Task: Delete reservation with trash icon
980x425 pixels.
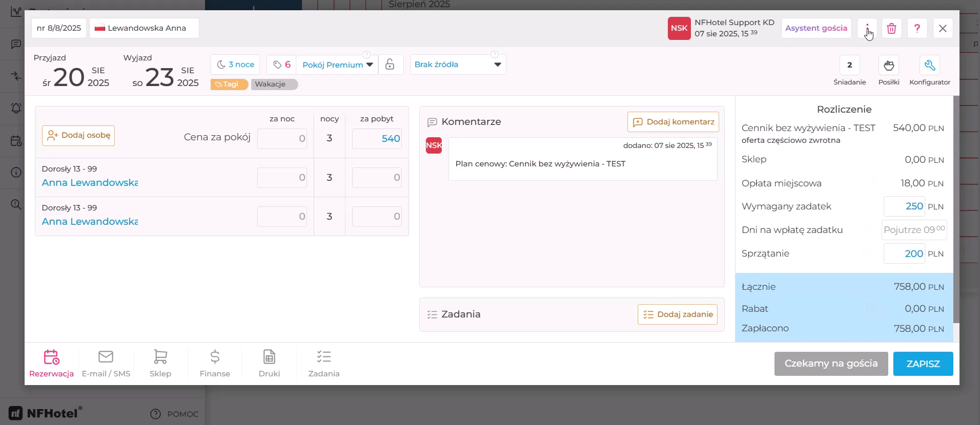Action: click(892, 28)
